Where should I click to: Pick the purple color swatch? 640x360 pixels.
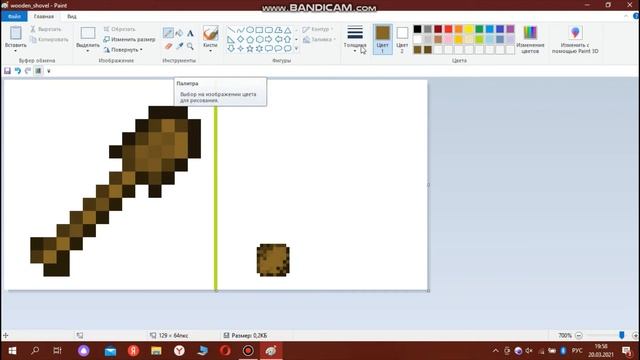[510, 29]
